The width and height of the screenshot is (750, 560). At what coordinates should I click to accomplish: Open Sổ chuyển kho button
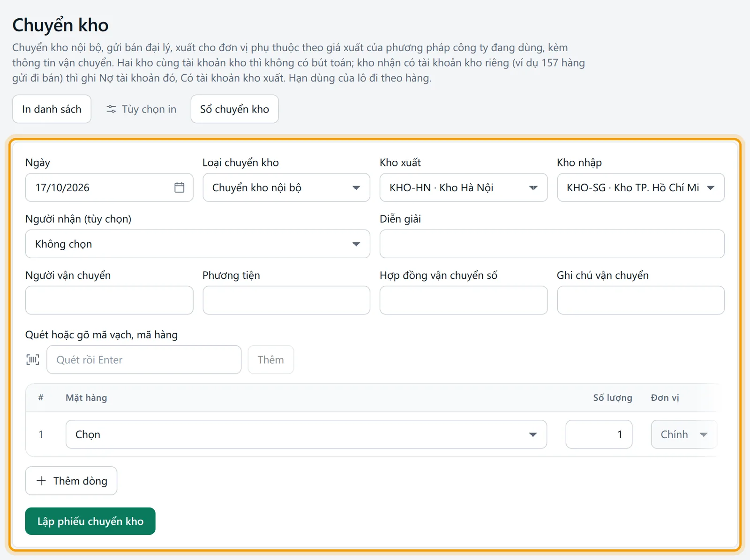tap(234, 109)
